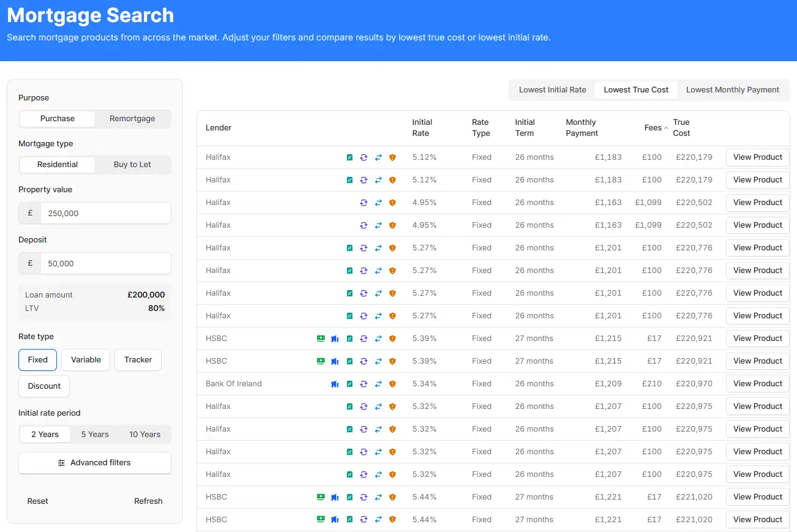Click the blue swap arrows icon in the topmost Halifax row
The image size is (797, 532).
(378, 157)
